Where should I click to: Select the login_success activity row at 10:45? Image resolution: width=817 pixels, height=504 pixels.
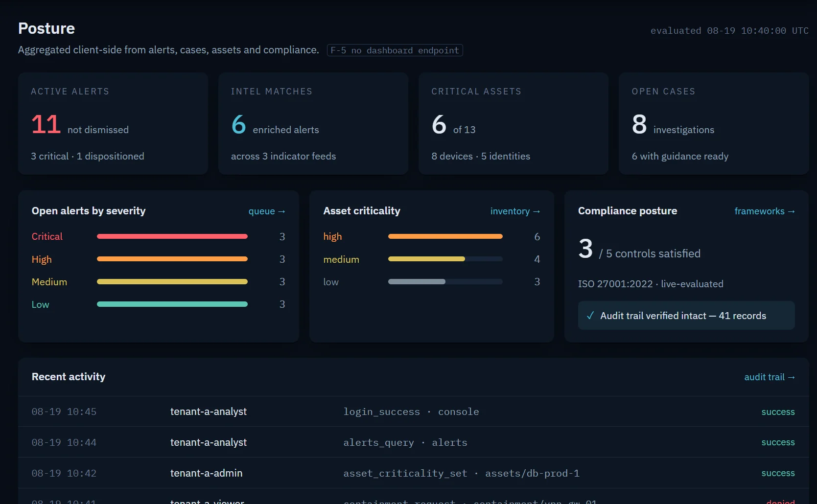pyautogui.click(x=413, y=412)
